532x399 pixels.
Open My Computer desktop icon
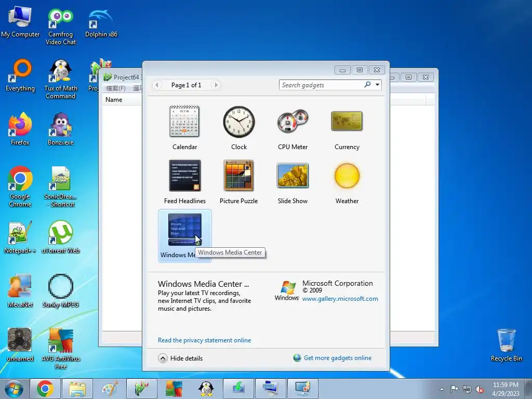coord(20,21)
